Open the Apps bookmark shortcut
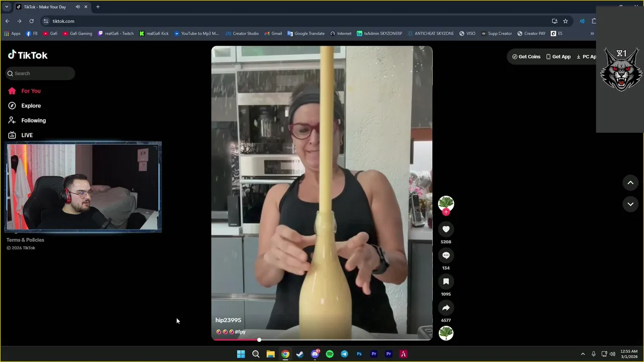This screenshot has width=644, height=362. click(12, 34)
